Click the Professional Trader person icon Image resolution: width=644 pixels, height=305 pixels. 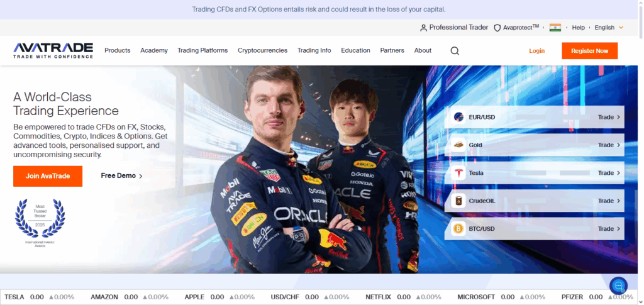coord(423,28)
